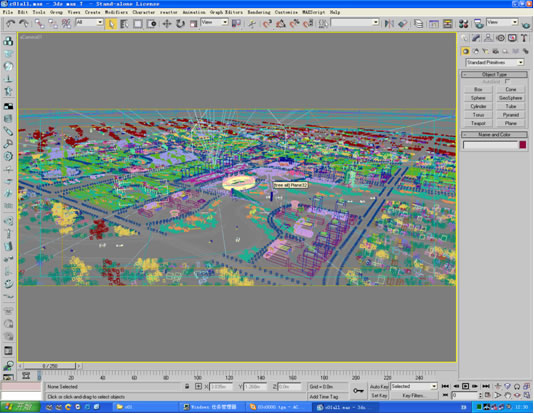This screenshot has height=414, width=534.
Task: Switch to Shapes category icon
Action: 475,51
